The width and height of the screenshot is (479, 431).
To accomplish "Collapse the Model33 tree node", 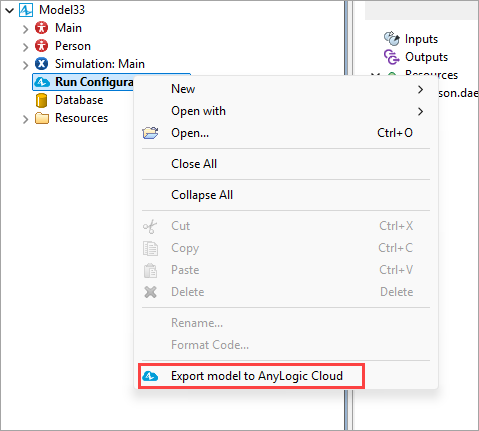I will (x=9, y=10).
